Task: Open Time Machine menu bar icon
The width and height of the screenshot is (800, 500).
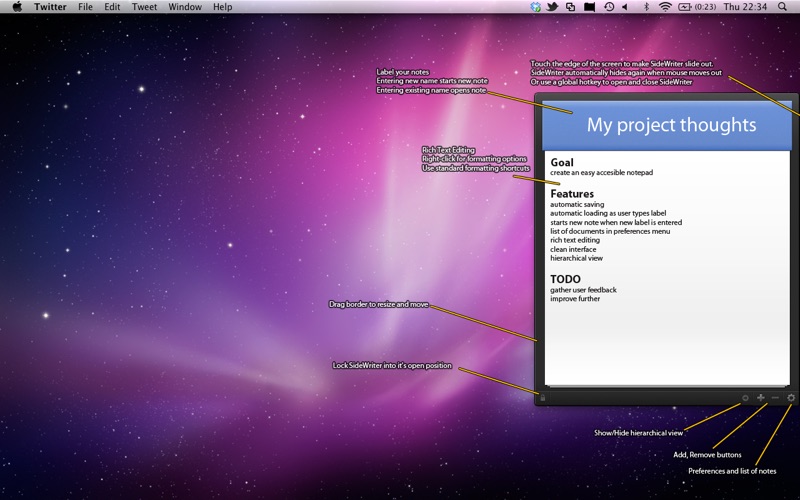Action: 608,7
